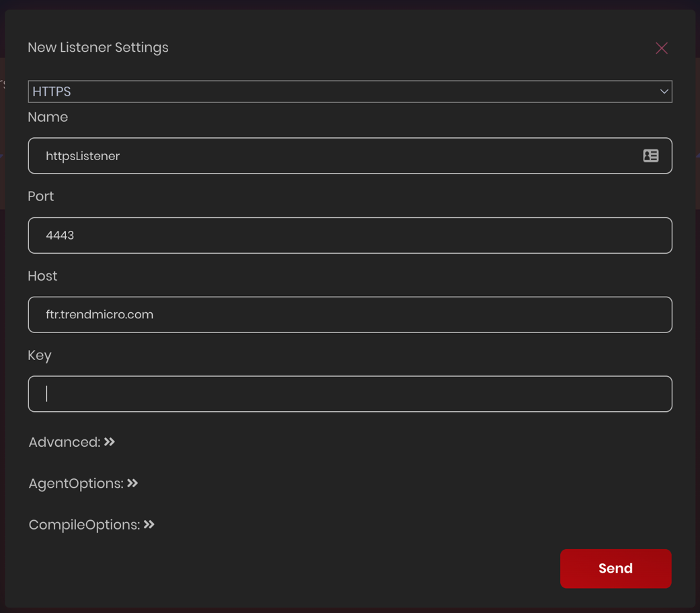Click the contact card icon in Name field
Screen dimensions: 700x613
click(x=650, y=156)
